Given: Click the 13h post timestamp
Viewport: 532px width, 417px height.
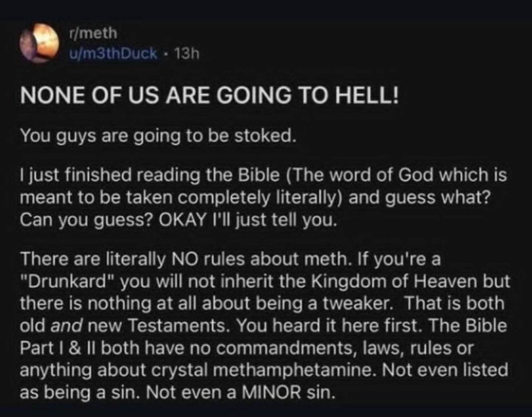Looking at the screenshot, I should coord(186,54).
